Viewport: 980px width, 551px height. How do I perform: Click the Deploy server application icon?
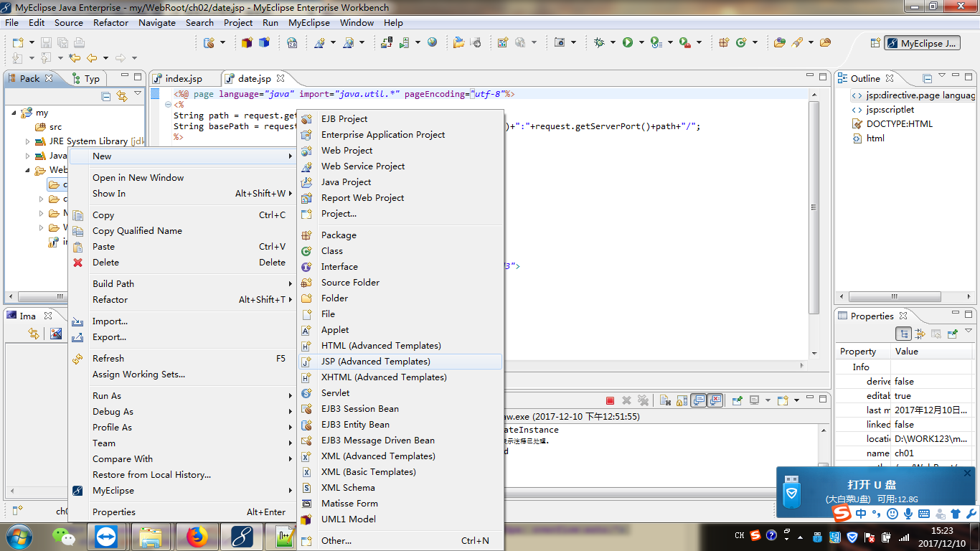(387, 43)
